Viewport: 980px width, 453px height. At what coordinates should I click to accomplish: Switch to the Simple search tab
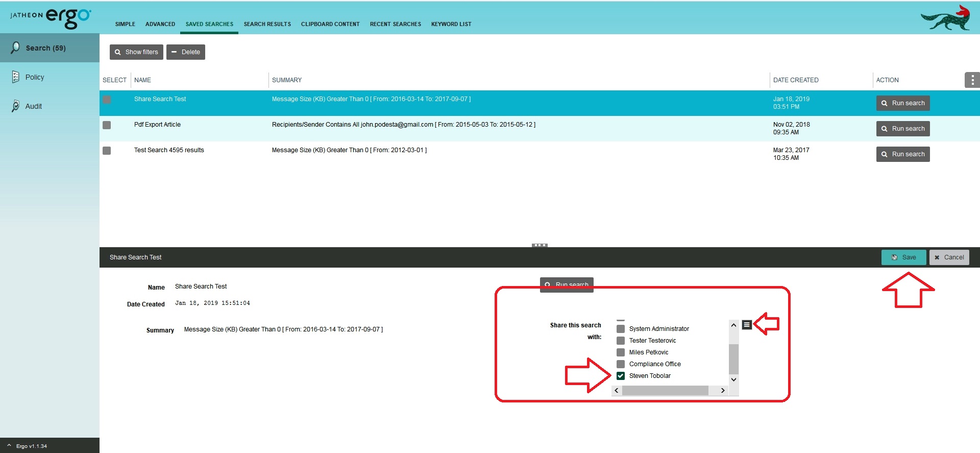[x=125, y=24]
